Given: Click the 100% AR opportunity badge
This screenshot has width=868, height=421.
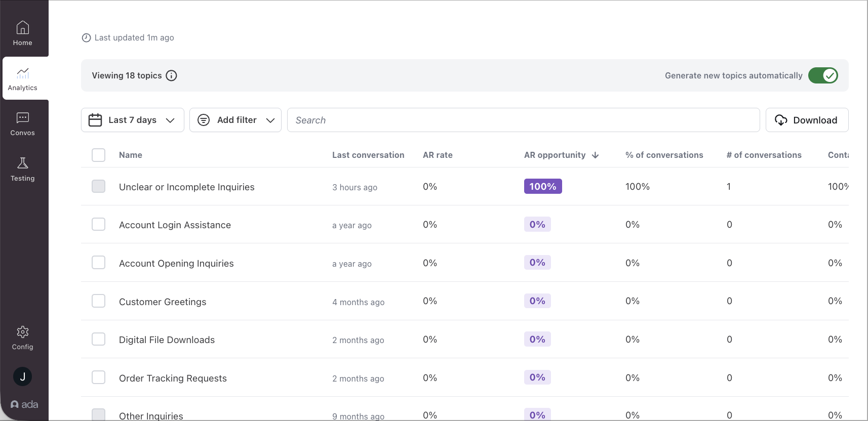Looking at the screenshot, I should tap(542, 186).
